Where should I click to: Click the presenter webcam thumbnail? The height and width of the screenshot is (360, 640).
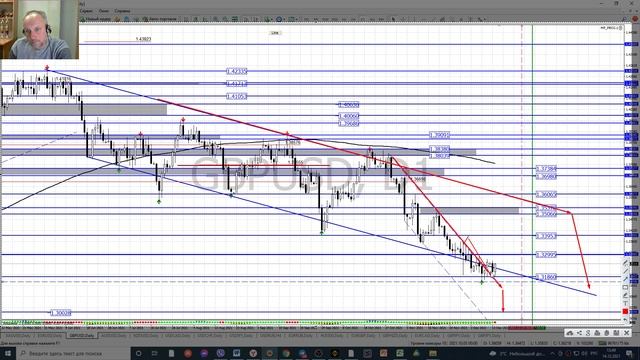coord(40,29)
